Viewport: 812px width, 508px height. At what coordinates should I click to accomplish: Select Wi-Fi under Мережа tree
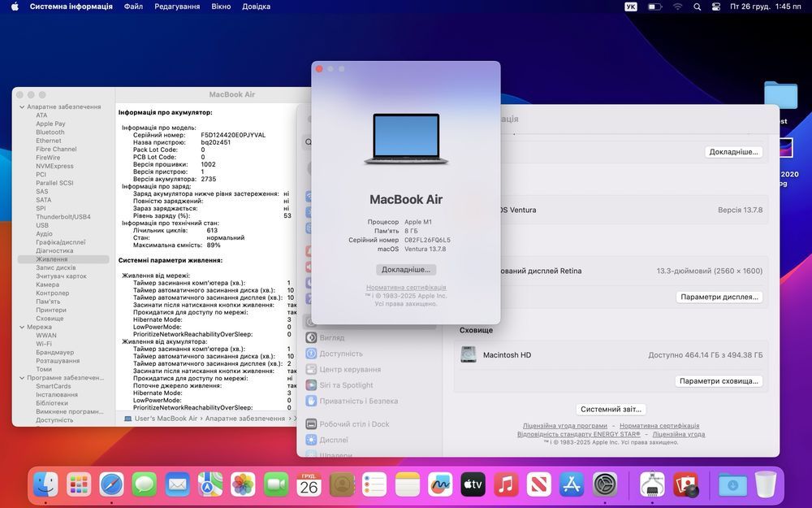coord(44,344)
